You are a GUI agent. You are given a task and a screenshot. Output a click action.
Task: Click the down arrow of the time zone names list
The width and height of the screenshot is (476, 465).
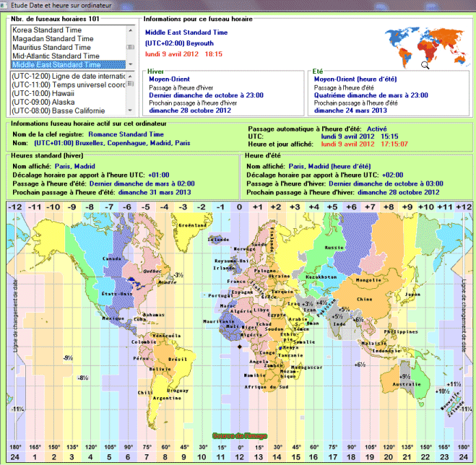[131, 64]
